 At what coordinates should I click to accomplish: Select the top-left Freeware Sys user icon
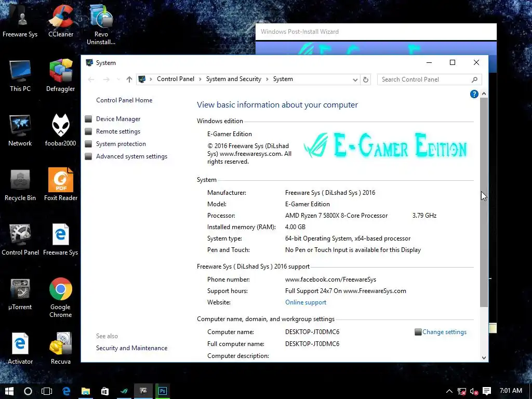click(20, 21)
